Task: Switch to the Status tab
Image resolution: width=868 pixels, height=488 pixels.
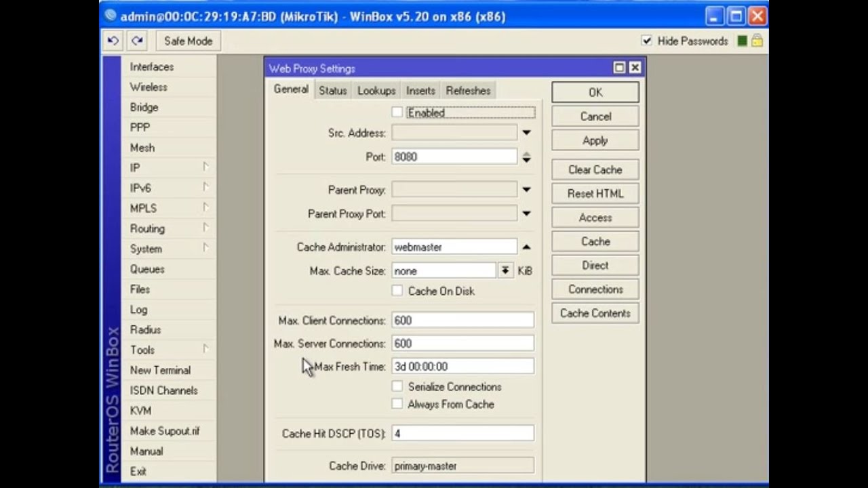Action: pyautogui.click(x=332, y=90)
